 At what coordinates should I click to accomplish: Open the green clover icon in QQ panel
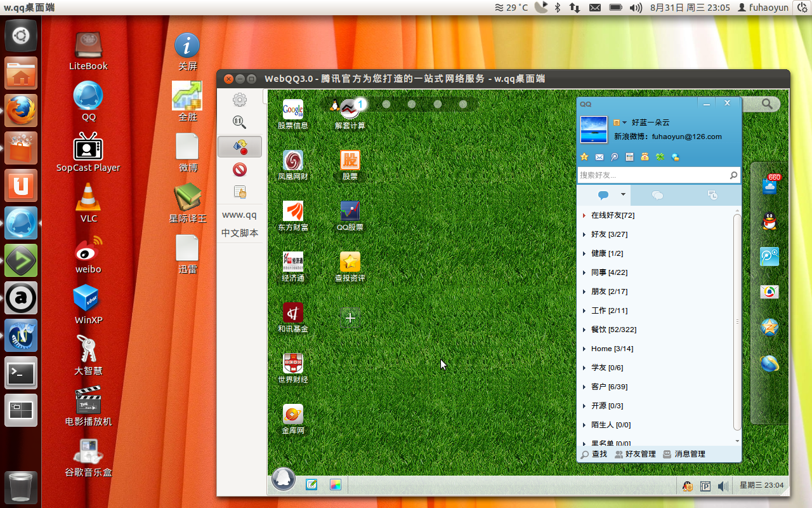[660, 157]
